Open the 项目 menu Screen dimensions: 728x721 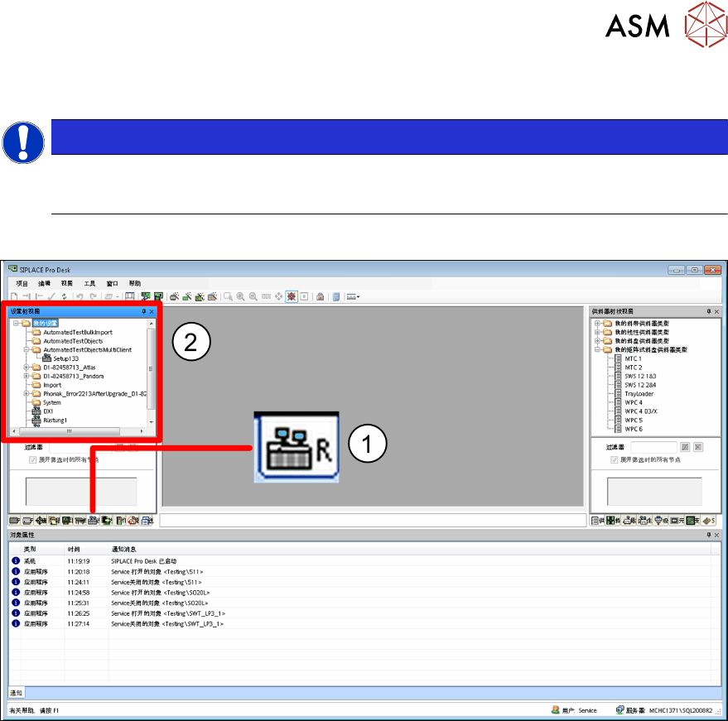22,283
